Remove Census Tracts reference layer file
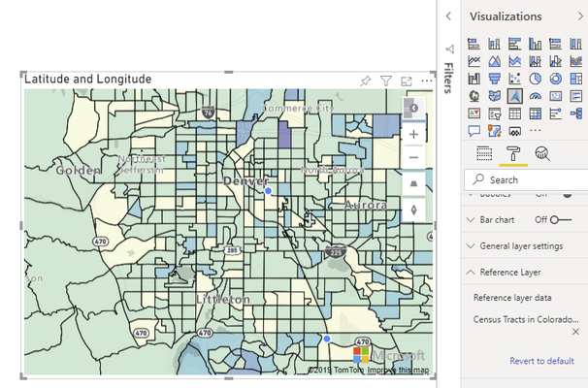Viewport: 588px width, 388px height. pos(575,332)
